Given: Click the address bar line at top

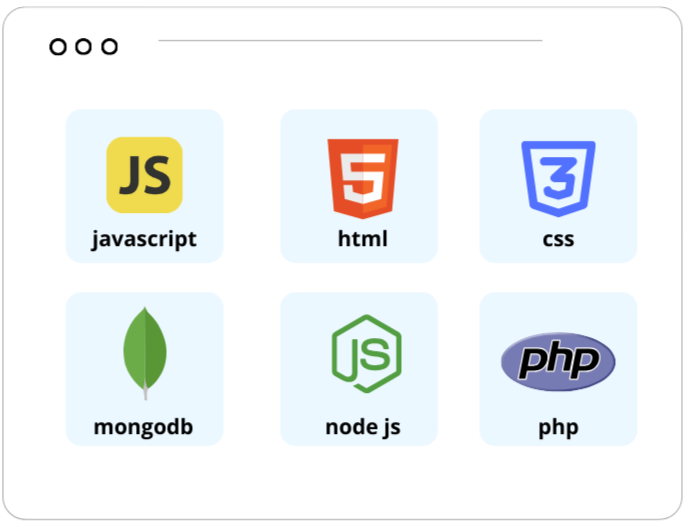Looking at the screenshot, I should 350,41.
